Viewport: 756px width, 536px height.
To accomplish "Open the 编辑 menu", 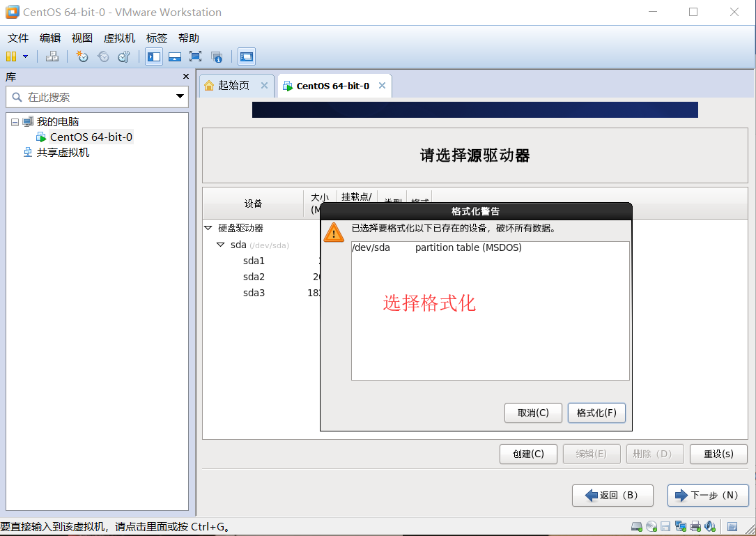I will coord(50,38).
